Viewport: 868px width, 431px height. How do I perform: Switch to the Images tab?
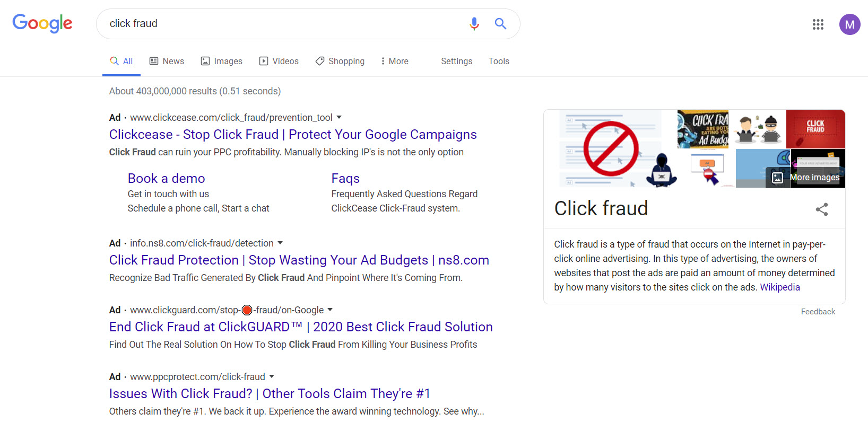(221, 60)
